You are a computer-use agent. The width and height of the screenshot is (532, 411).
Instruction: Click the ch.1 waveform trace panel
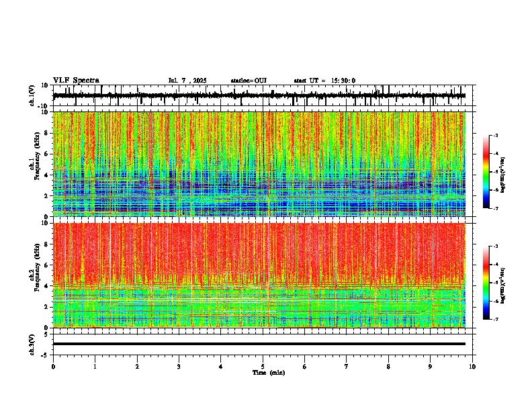(264, 95)
